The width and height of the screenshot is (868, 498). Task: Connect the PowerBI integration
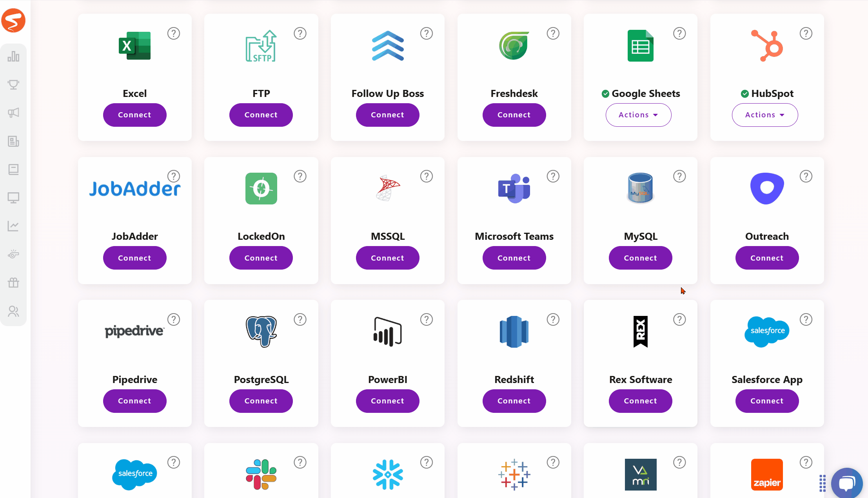(388, 401)
